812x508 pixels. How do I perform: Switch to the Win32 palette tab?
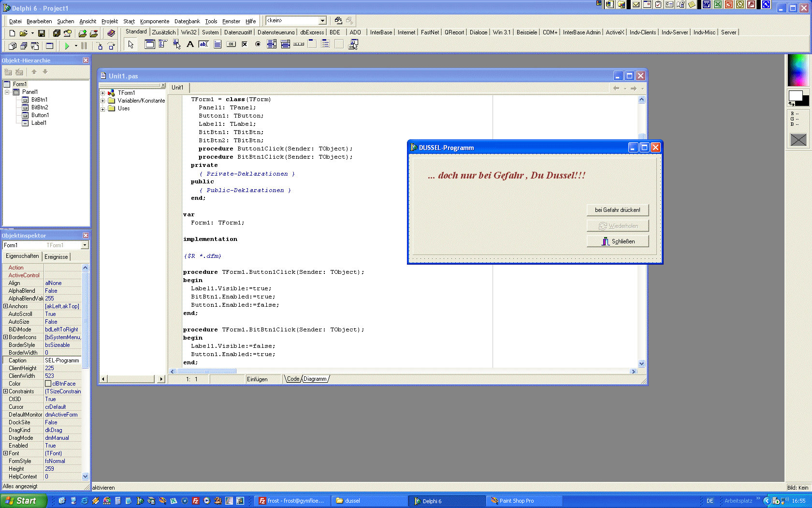188,32
